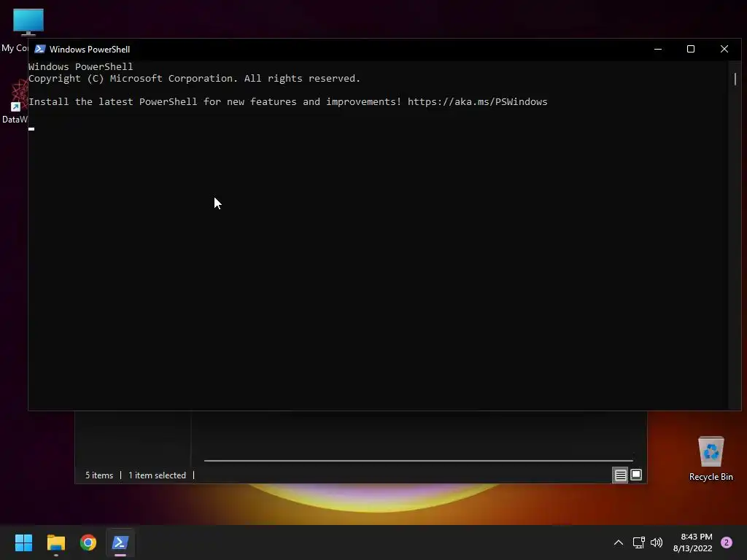Click the '1 item selected' status text
747x560 pixels.
(158, 475)
